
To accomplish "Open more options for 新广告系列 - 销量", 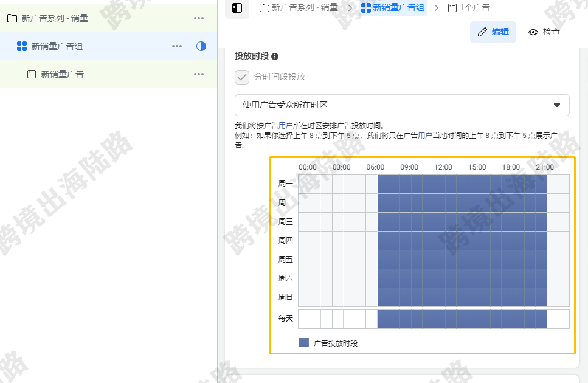I will click(199, 18).
